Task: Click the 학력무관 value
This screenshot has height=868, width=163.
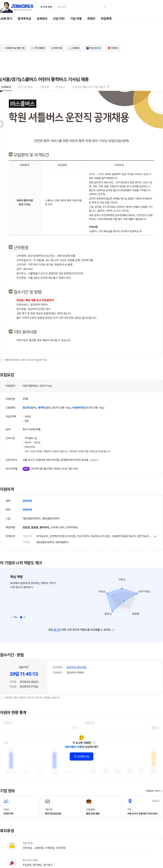Action: (27, 510)
